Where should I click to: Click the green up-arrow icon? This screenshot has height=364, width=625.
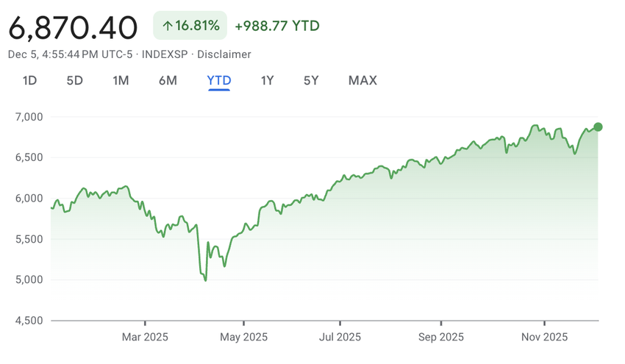point(168,26)
